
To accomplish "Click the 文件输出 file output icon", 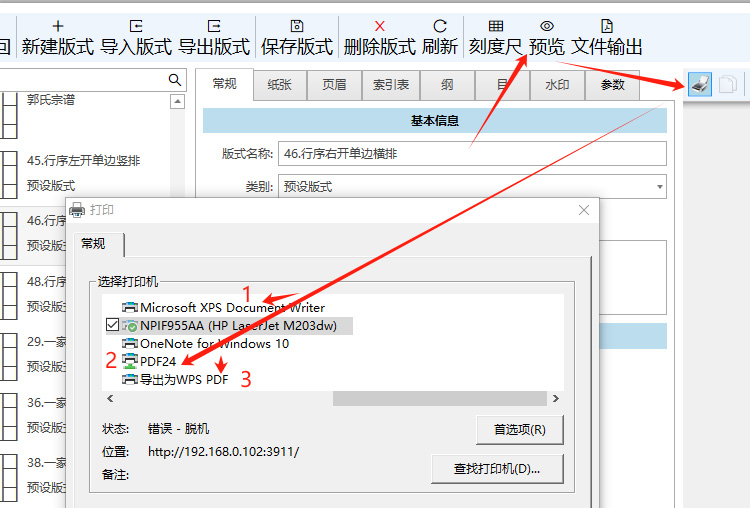I will (606, 26).
